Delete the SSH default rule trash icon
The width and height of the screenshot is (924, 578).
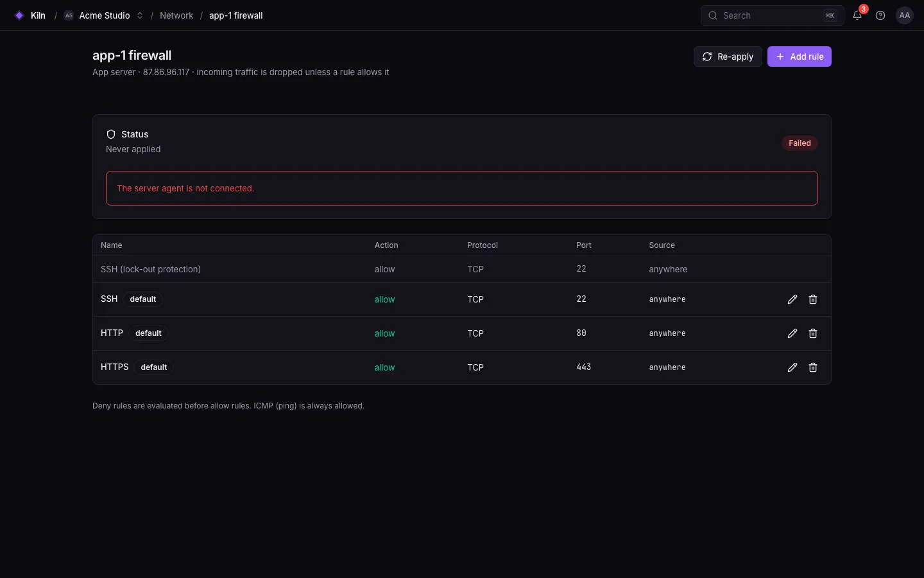pos(813,299)
